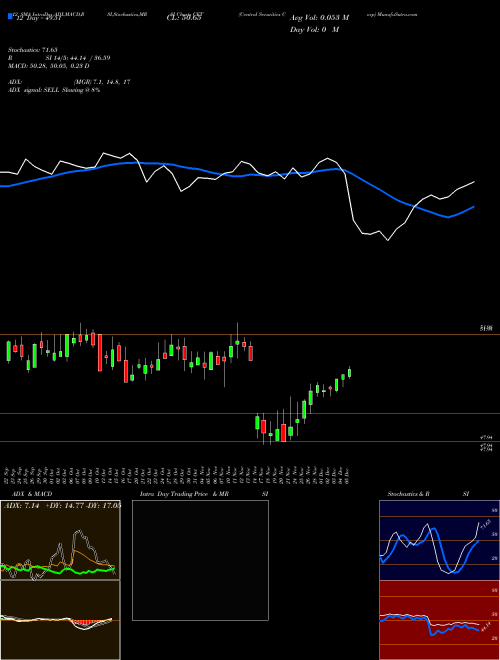Click the 'Avg Vol: 0.053 M' label

click(x=319, y=18)
